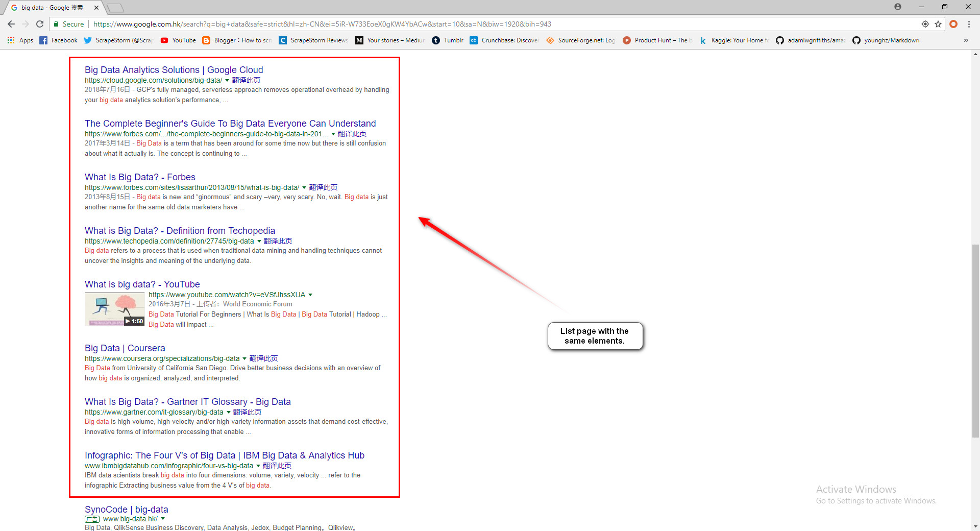Open Gartner IT Glossary Big Data result
Viewport: 980px width, 531px height.
tap(188, 402)
